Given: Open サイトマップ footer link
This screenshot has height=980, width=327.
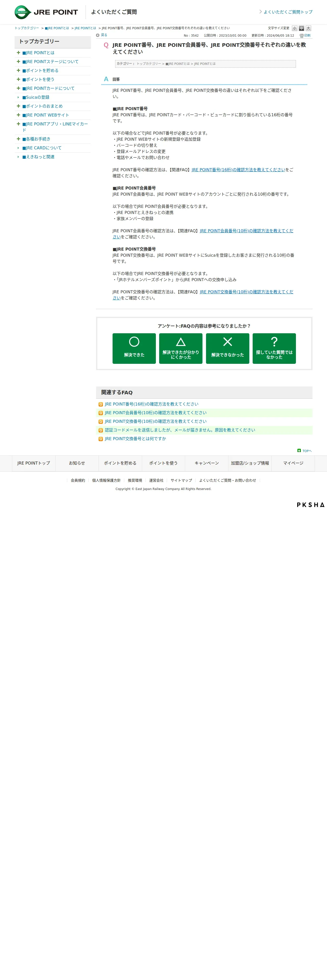Looking at the screenshot, I should [181, 481].
